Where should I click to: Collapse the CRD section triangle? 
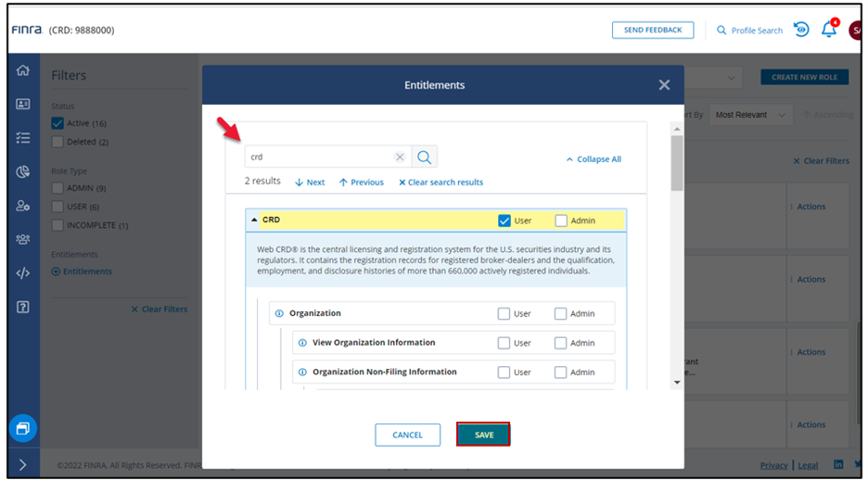(255, 221)
